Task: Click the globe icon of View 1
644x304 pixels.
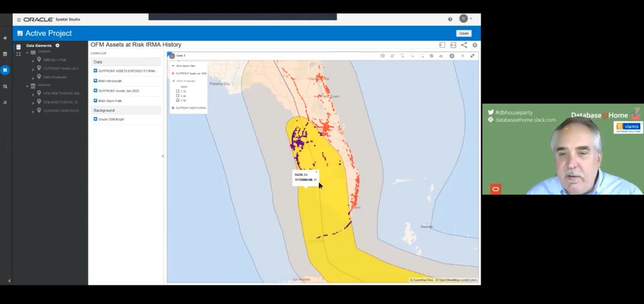Action: coord(172,56)
